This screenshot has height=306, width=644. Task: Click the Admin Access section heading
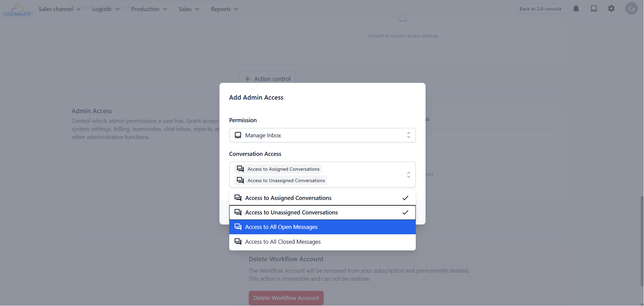pyautogui.click(x=92, y=111)
